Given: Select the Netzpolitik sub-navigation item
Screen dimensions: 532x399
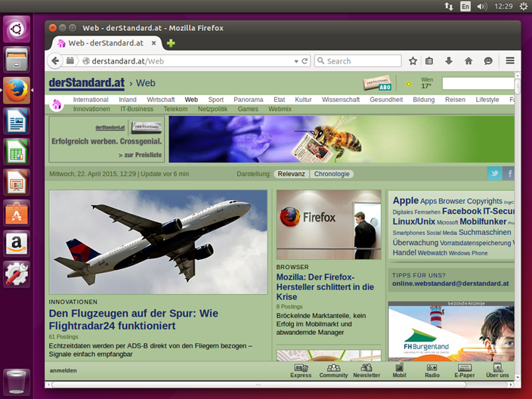Looking at the screenshot, I should pyautogui.click(x=212, y=110).
